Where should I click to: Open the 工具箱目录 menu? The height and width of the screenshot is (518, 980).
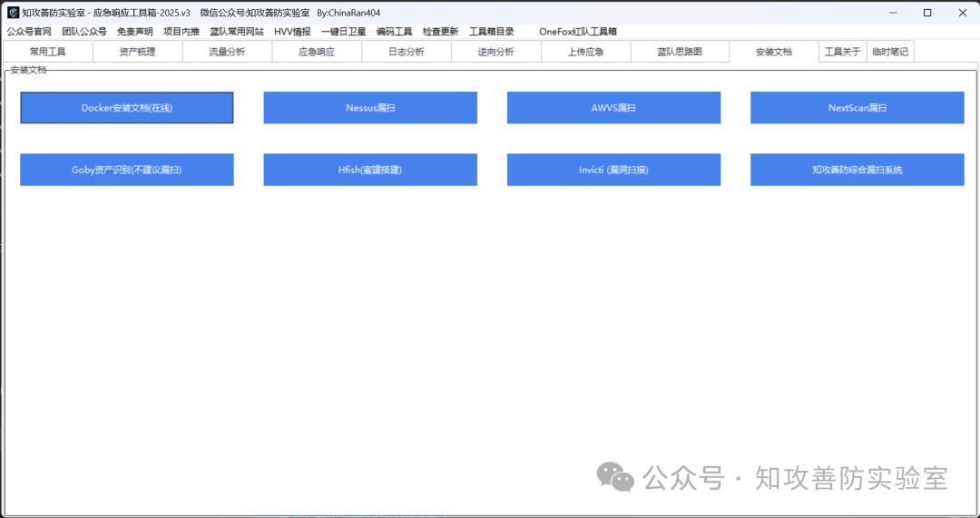pyautogui.click(x=492, y=32)
